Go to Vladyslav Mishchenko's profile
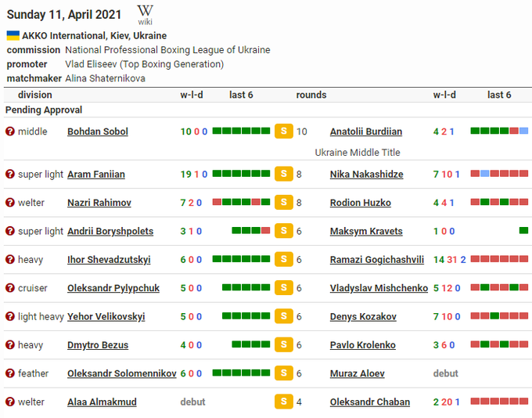Viewport: 532px width, 418px height. pos(379,288)
